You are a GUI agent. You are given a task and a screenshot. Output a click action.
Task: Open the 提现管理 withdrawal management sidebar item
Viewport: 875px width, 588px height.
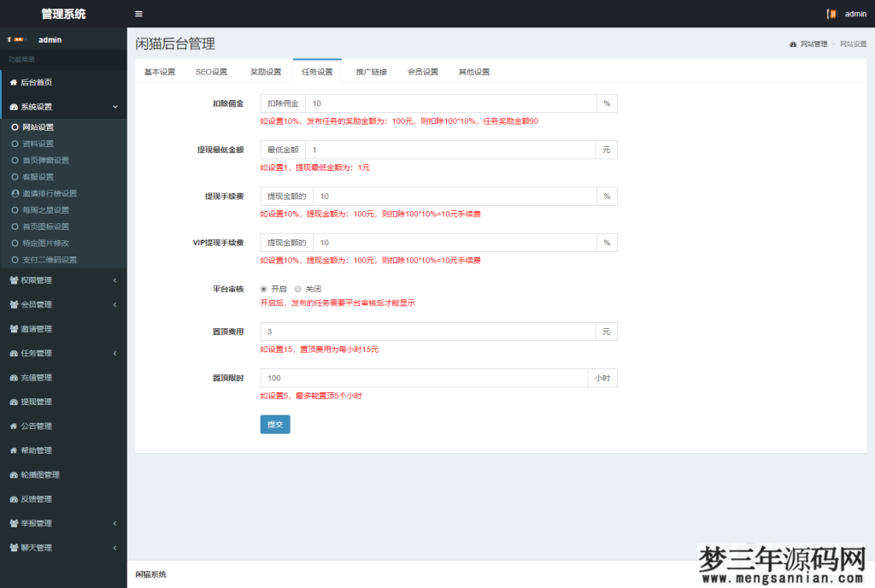38,402
